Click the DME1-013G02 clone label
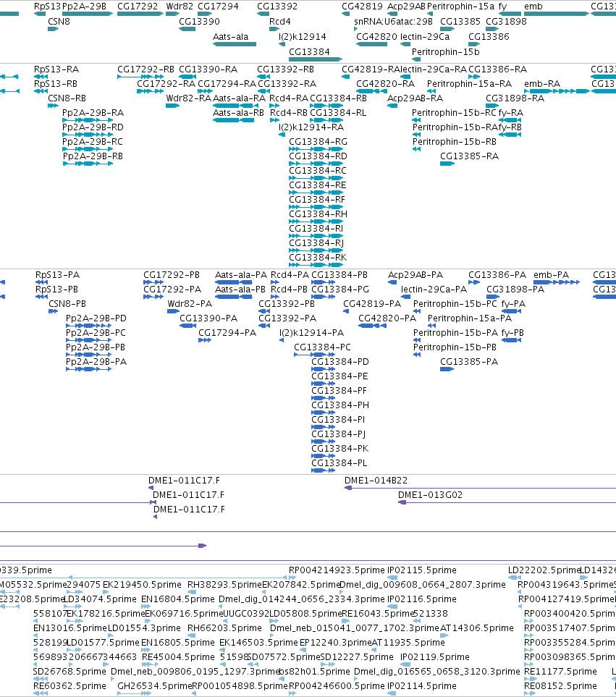Viewport: 616px width, 697px height. tap(430, 495)
